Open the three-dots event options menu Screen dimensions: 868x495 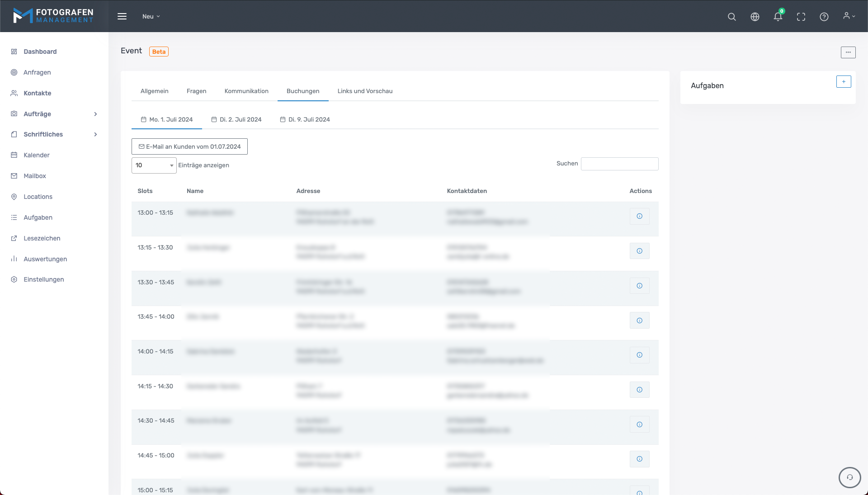click(848, 52)
